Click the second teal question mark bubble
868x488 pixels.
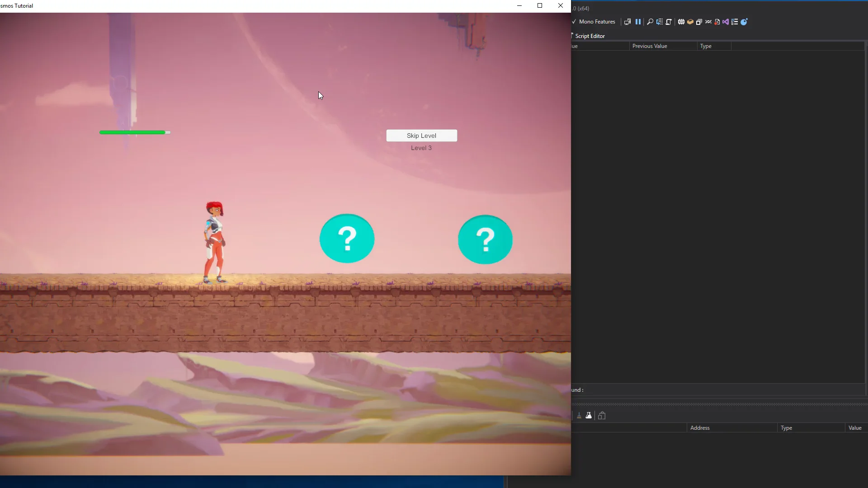click(x=485, y=239)
